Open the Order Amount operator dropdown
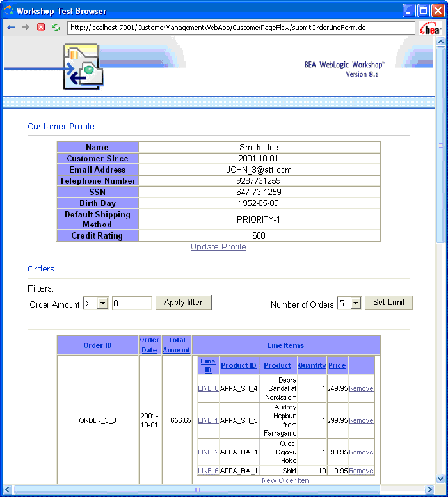Viewport: 448px width, 497px height. tap(95, 303)
